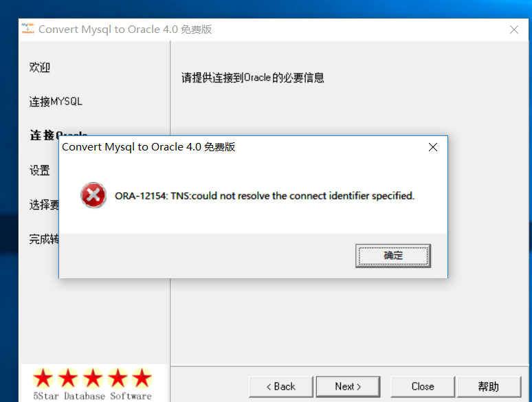Close the main Convert Mysql to Oracle window
532x402 pixels.
pos(514,30)
